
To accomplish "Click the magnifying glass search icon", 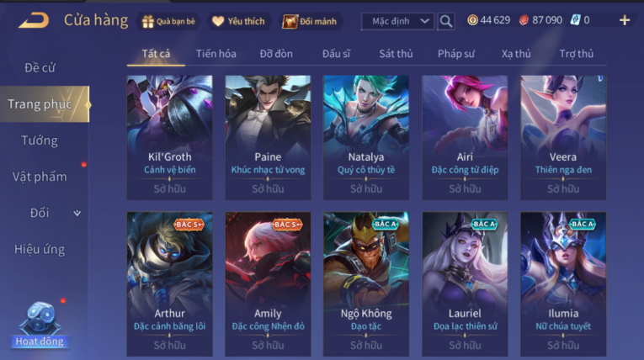I will [x=446, y=21].
